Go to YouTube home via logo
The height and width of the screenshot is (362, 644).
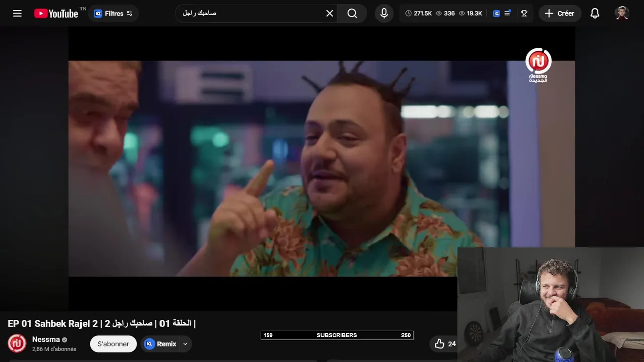pos(56,13)
